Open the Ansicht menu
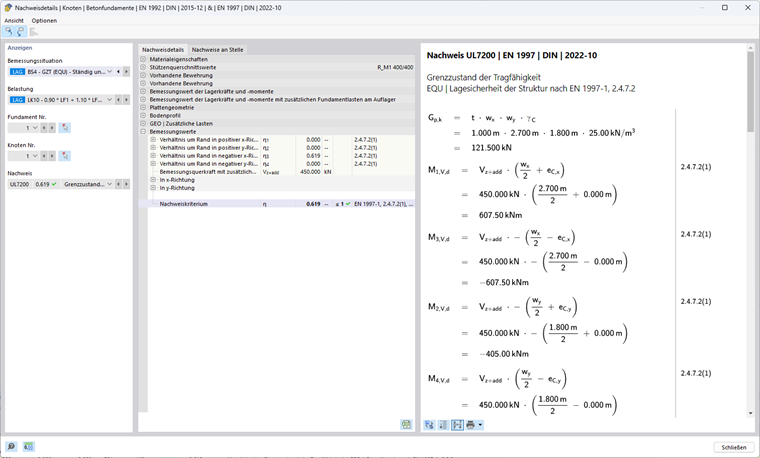 (14, 21)
